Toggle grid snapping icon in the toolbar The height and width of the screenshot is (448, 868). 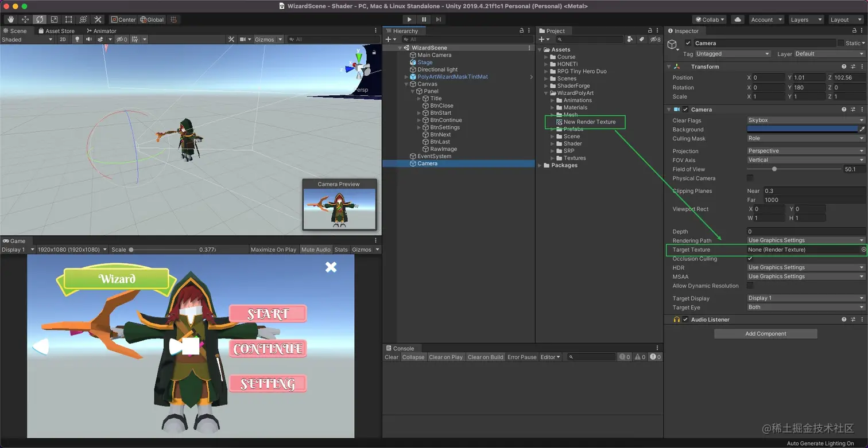[174, 20]
